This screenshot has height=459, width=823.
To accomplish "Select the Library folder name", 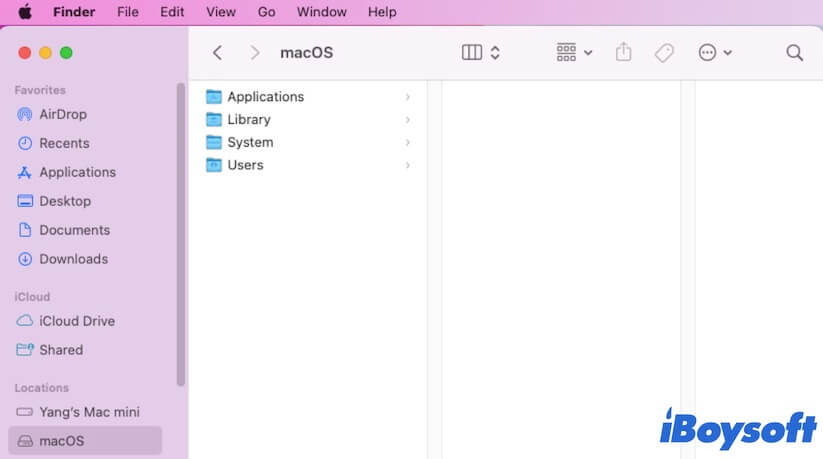I will (249, 120).
